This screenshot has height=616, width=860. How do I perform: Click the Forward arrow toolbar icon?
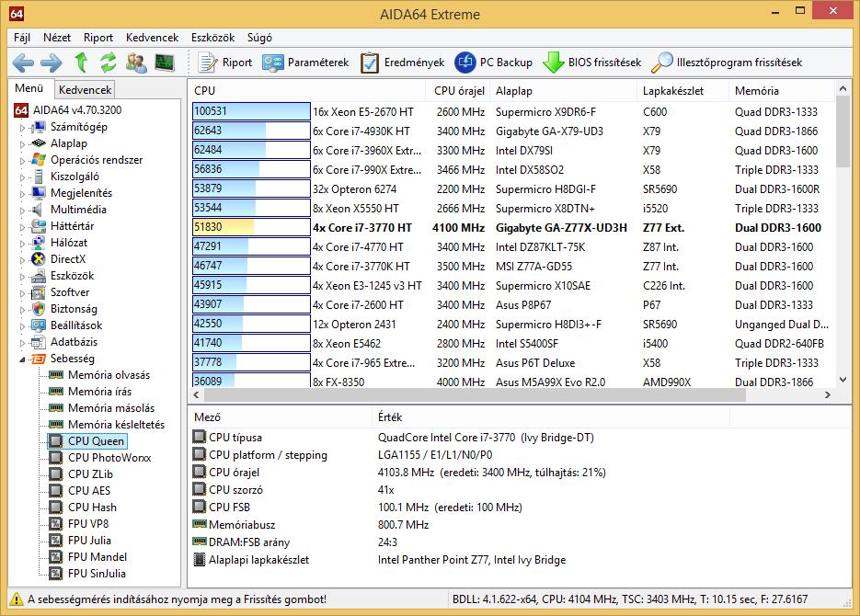(52, 63)
